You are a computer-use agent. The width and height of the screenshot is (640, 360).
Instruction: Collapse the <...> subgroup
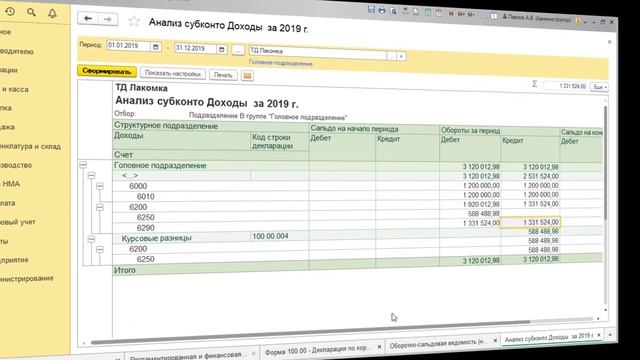coord(91,176)
